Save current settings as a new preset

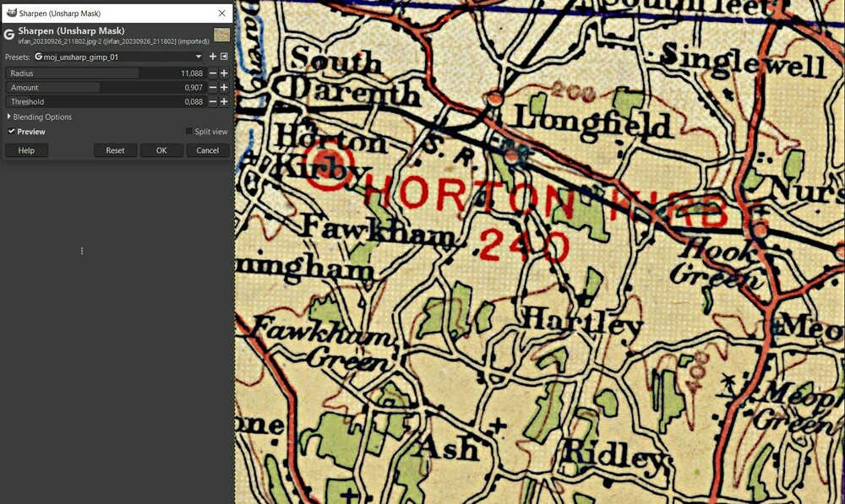click(x=213, y=57)
